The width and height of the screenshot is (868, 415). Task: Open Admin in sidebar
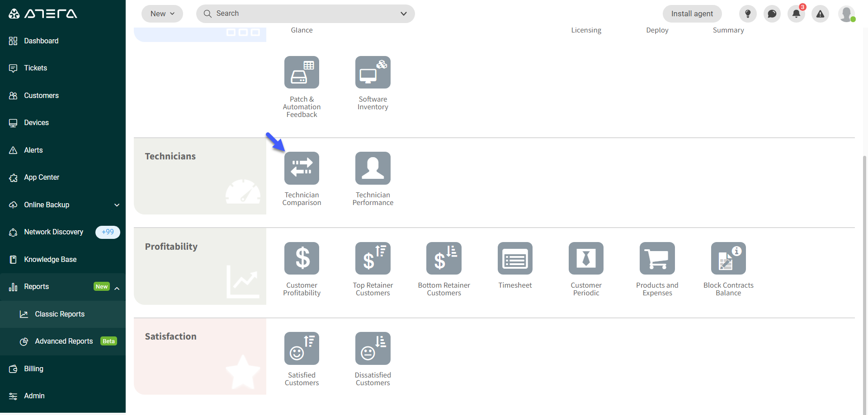click(63, 396)
